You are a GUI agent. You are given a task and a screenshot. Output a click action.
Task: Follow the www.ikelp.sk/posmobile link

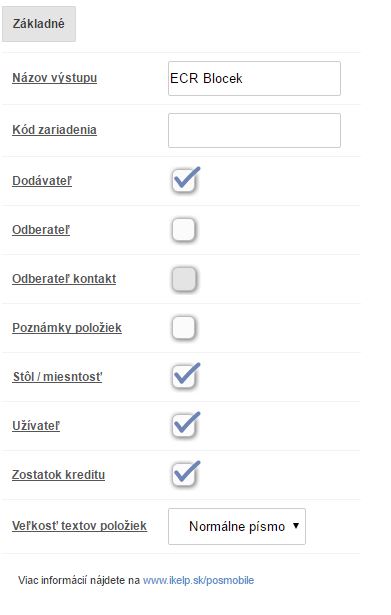point(198,580)
